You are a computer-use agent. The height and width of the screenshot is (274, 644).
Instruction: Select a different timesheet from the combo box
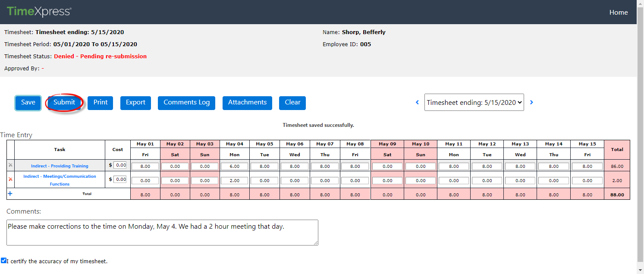click(x=474, y=102)
